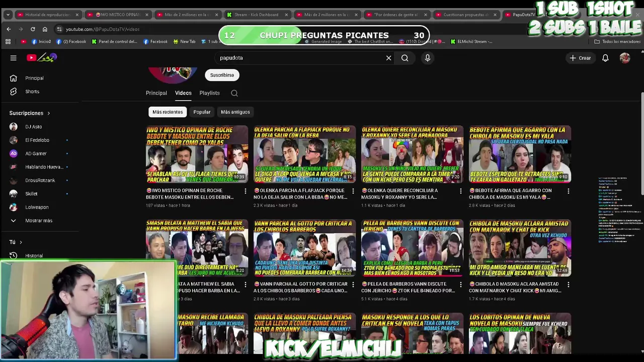Screen dimensions: 644x362
Task: Clear the papudota search text
Action: (x=388, y=58)
